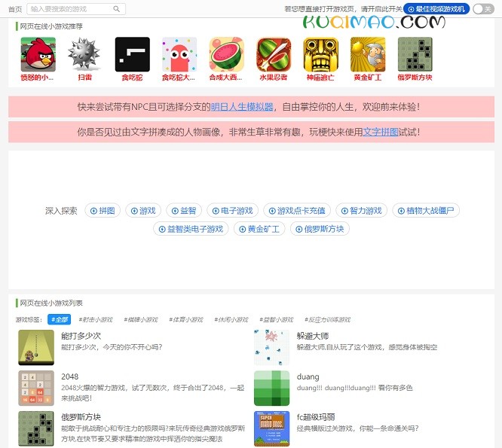Filter by #体育小游戏 tag

tap(186, 319)
